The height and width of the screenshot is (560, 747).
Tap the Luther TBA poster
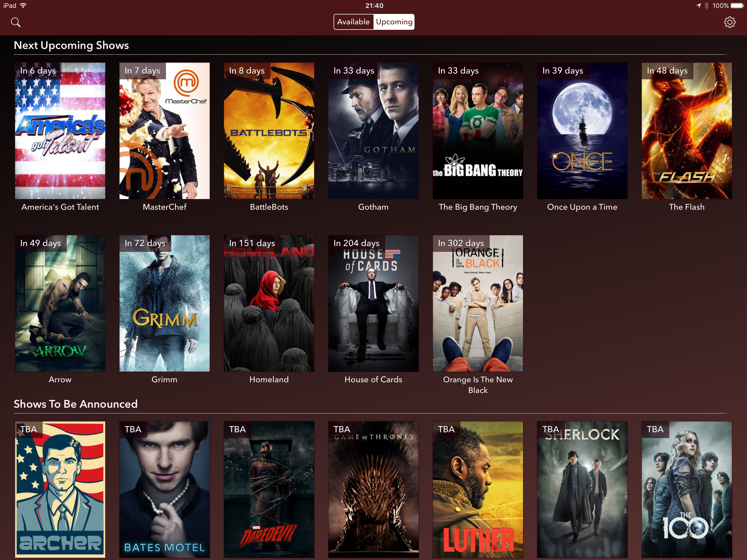point(478,489)
